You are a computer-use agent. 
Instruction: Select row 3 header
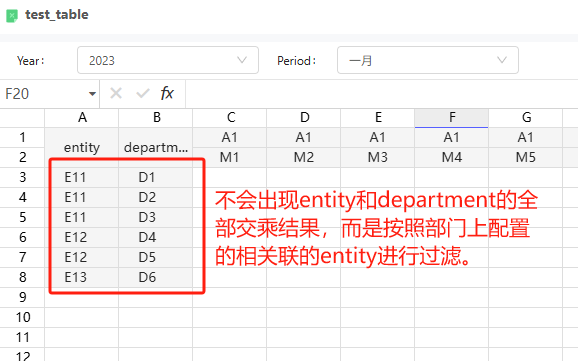(22, 177)
